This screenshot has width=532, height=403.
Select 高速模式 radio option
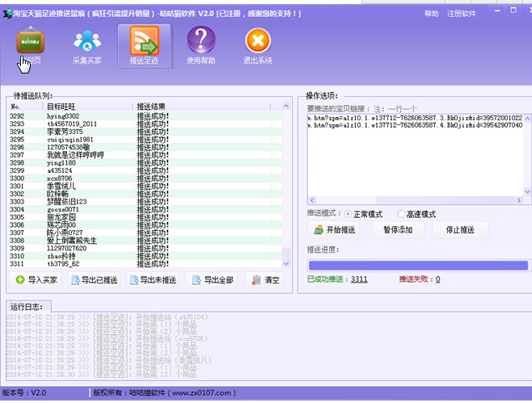pyautogui.click(x=402, y=214)
